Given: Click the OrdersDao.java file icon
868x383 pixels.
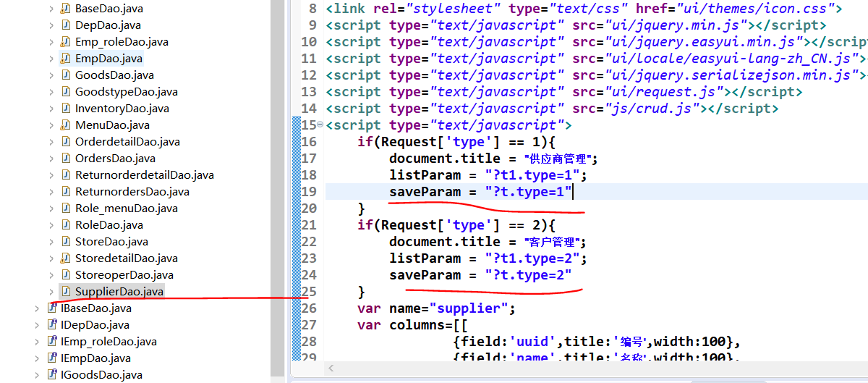Looking at the screenshot, I should (67, 159).
